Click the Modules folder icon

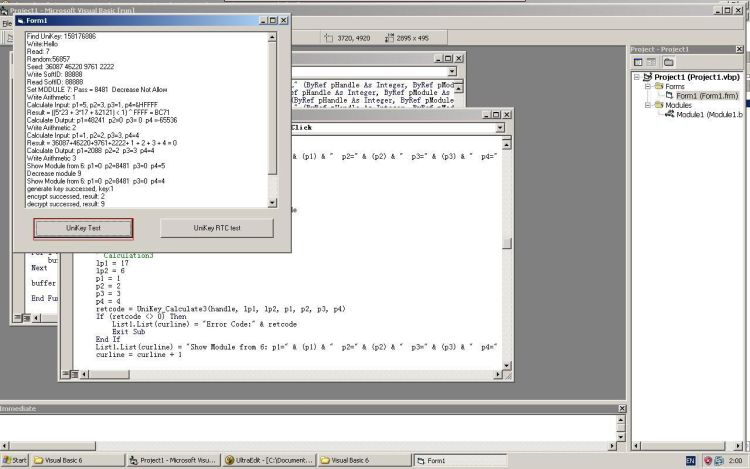659,105
